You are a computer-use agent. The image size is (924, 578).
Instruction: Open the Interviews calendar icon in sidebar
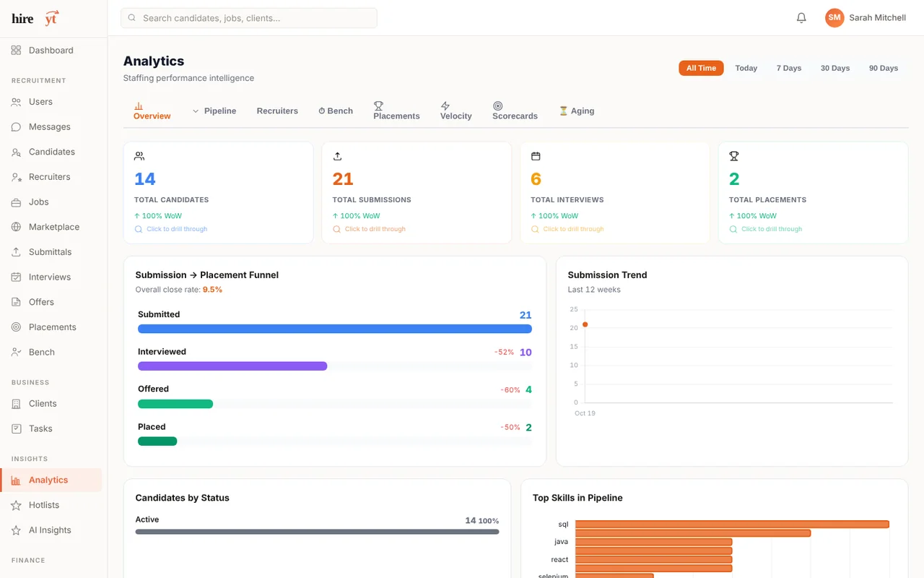[16, 277]
